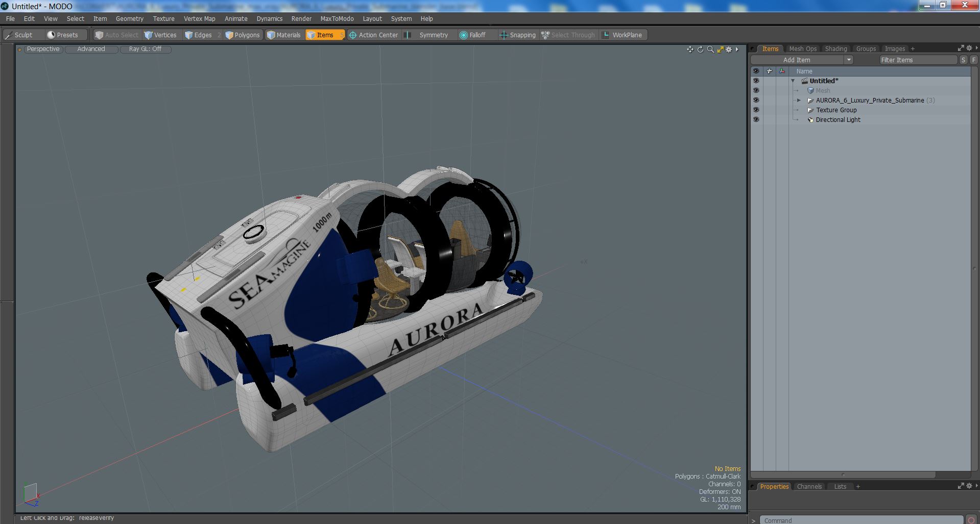The image size is (980, 524).
Task: Collapse the Untitled scene tree
Action: tap(793, 81)
